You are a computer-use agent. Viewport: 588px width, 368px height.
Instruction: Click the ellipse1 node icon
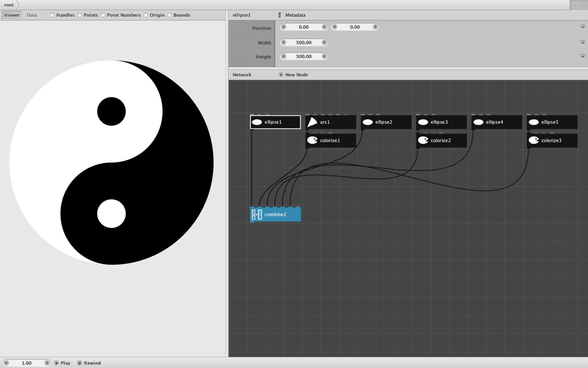[257, 122]
